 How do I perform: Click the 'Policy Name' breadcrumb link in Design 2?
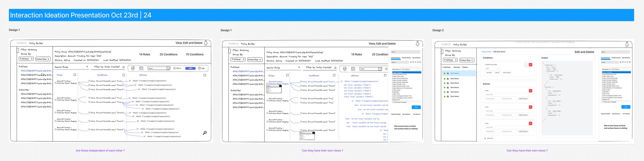point(486,52)
